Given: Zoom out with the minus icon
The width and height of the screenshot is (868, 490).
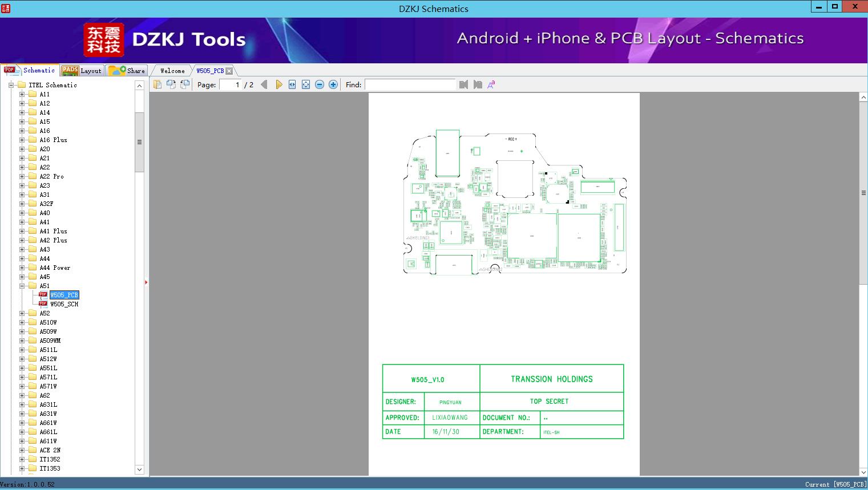Looking at the screenshot, I should (x=320, y=84).
